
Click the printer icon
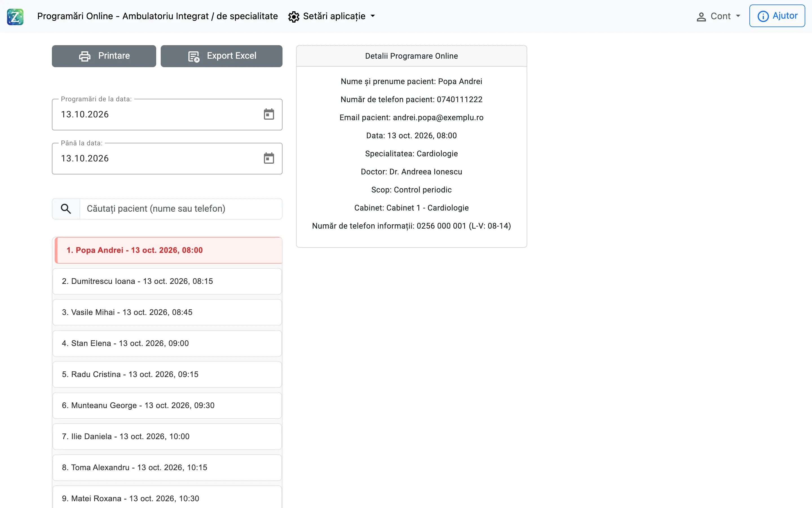(85, 56)
